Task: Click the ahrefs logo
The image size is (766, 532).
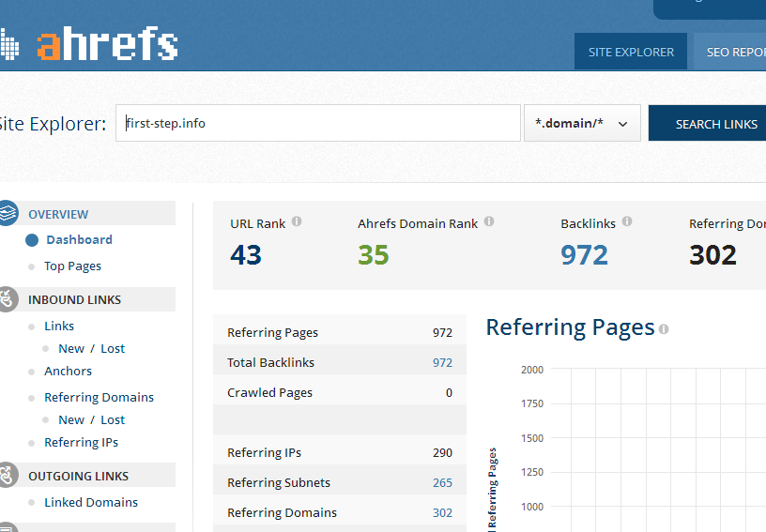Action: point(89,44)
